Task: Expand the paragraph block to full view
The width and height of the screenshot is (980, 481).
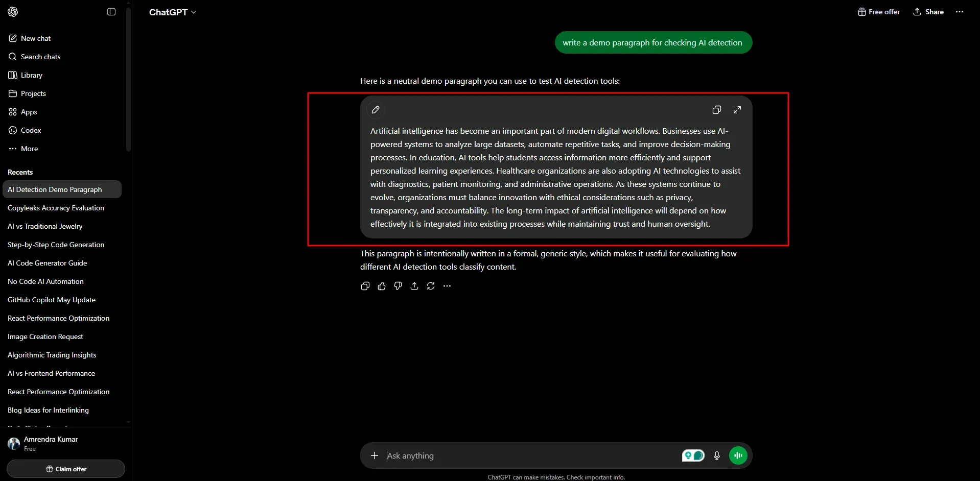Action: (x=737, y=110)
